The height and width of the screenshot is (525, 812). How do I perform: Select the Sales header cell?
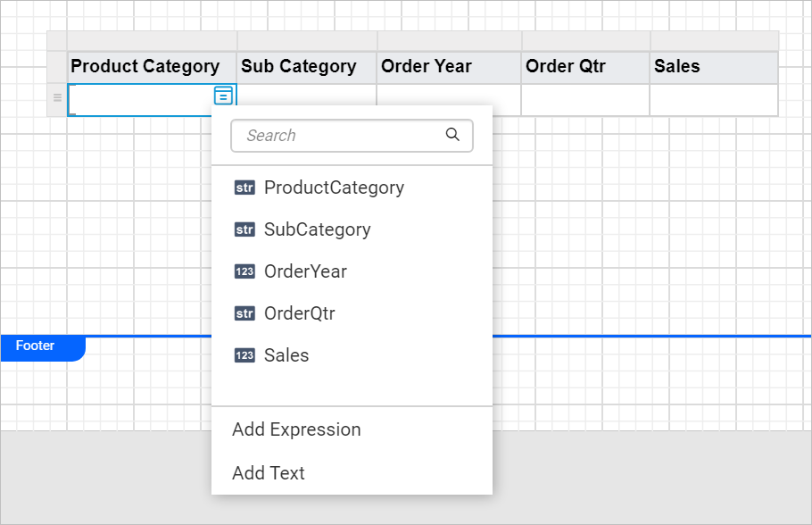point(714,67)
